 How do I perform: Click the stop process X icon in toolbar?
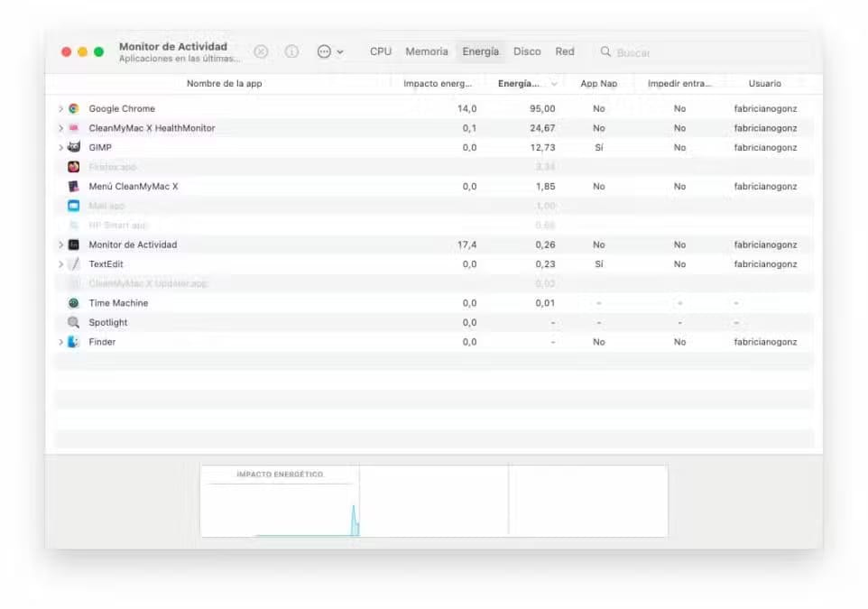tap(261, 51)
